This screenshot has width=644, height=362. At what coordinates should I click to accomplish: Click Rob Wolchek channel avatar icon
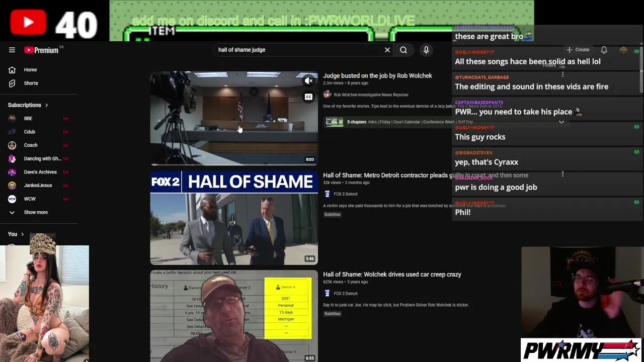[327, 95]
